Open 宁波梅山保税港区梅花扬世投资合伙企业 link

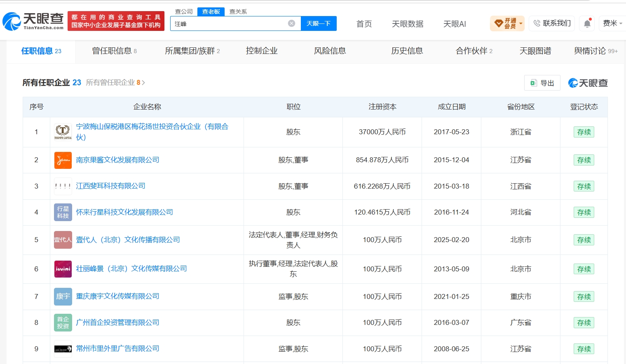pyautogui.click(x=152, y=132)
